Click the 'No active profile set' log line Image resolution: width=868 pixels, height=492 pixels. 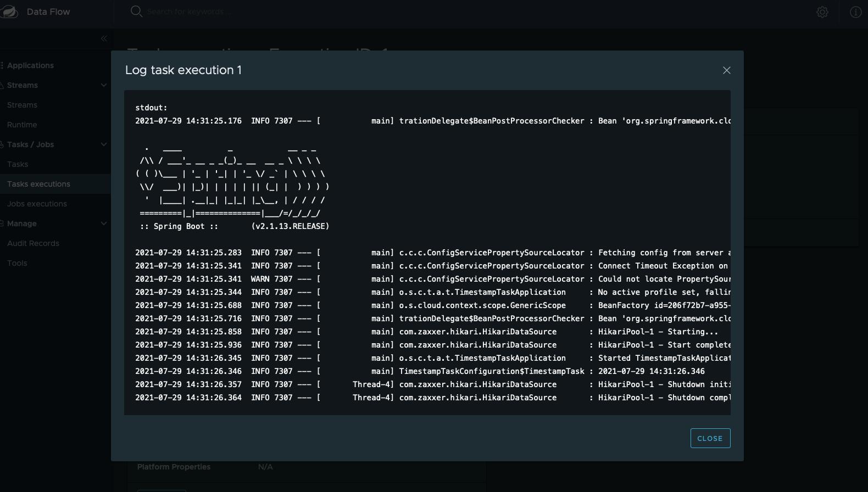[x=433, y=292]
